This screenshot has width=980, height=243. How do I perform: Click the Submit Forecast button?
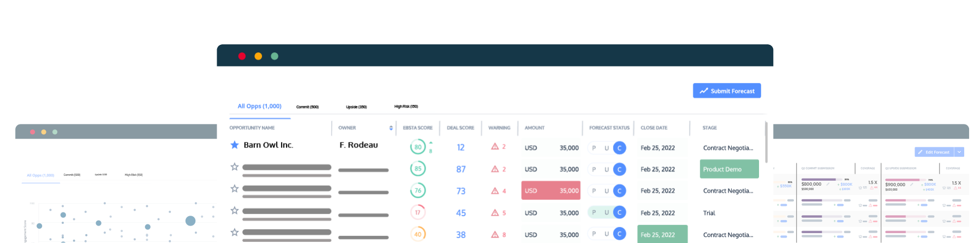[x=727, y=91]
